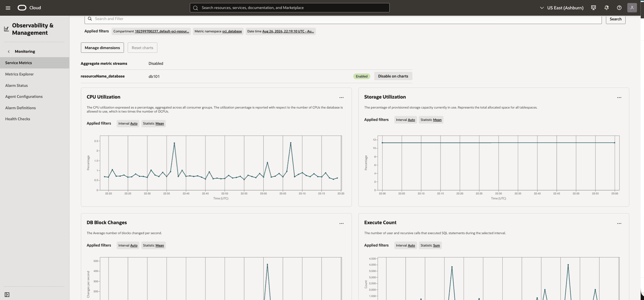Collapse the sidebar with the bottom-left panel icon
The image size is (644, 300).
pos(7,295)
